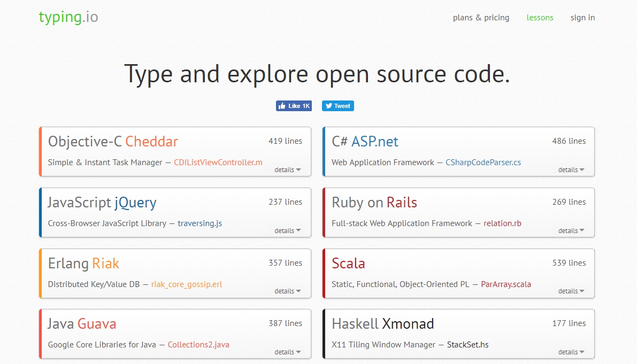Click the 177 lines count text
The width and height of the screenshot is (637, 364).
point(569,323)
